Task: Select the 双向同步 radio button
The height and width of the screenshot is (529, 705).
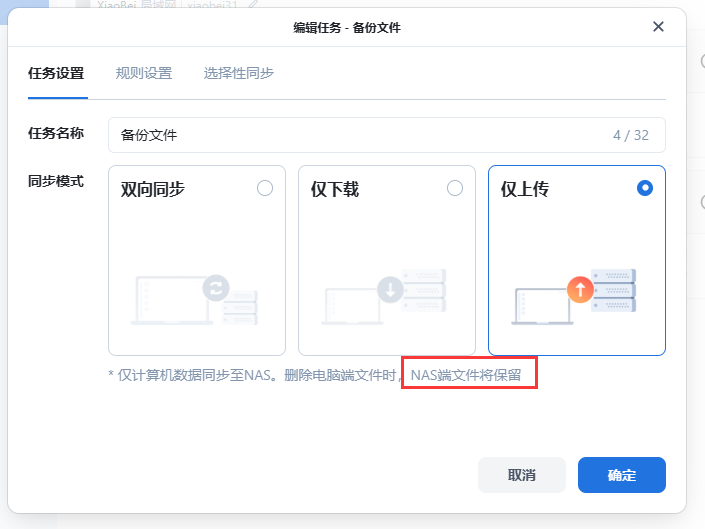Action: (265, 188)
